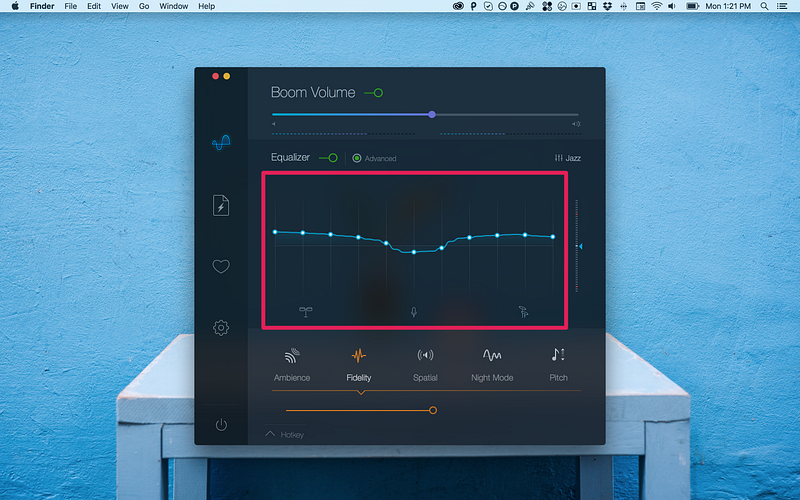Screen dimensions: 800x500
Task: Click the Hotkey text
Action: 292,435
